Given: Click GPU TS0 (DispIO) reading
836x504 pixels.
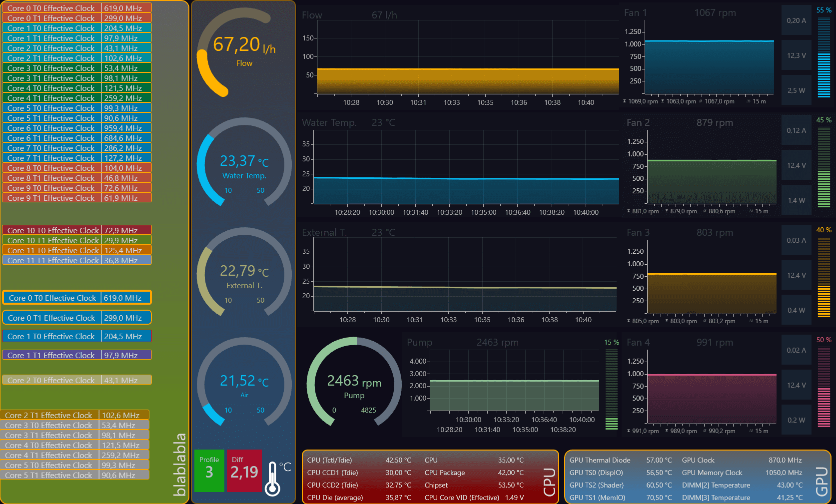Looking at the screenshot, I should (621, 473).
